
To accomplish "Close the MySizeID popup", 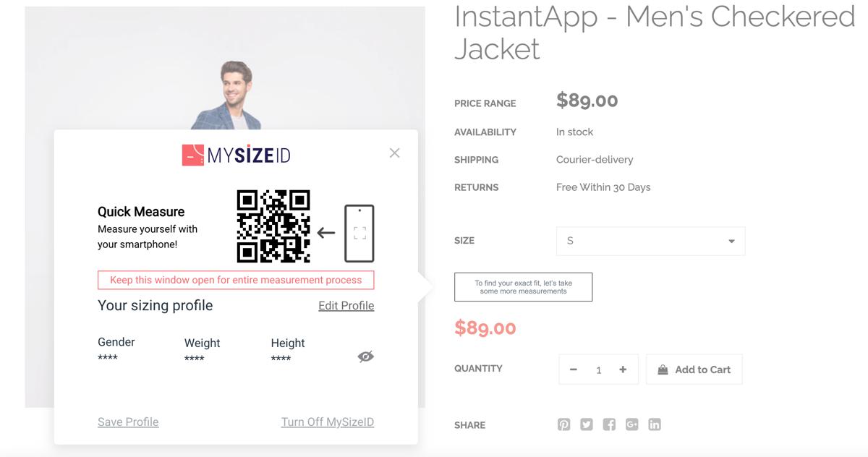I will coord(394,153).
